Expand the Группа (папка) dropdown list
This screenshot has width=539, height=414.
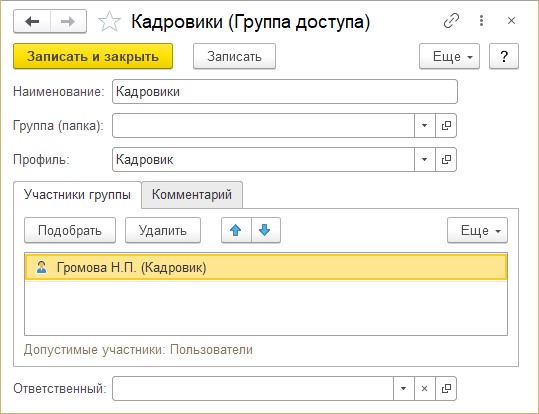(x=425, y=126)
